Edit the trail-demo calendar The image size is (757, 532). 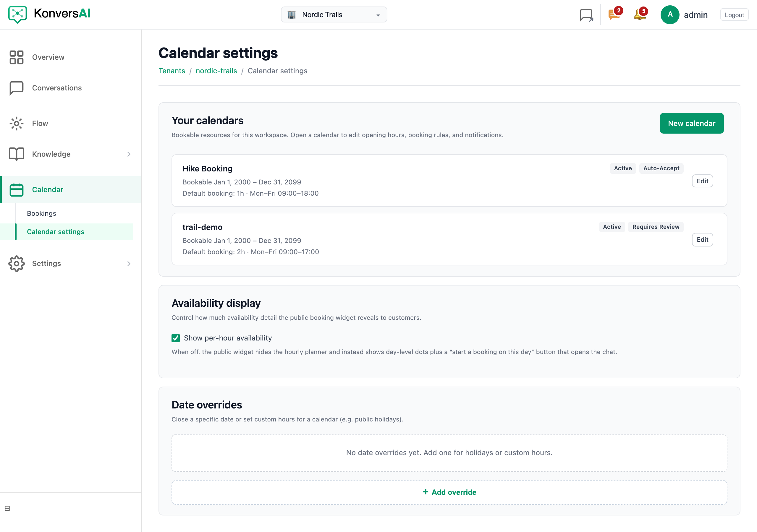pos(702,240)
